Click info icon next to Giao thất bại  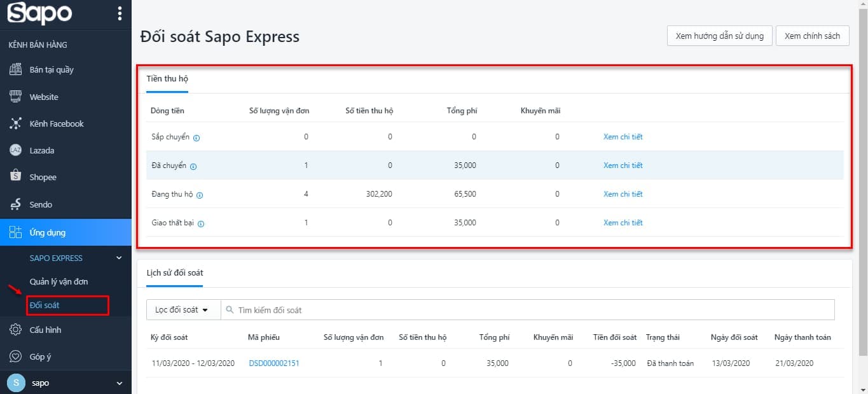coord(201,223)
